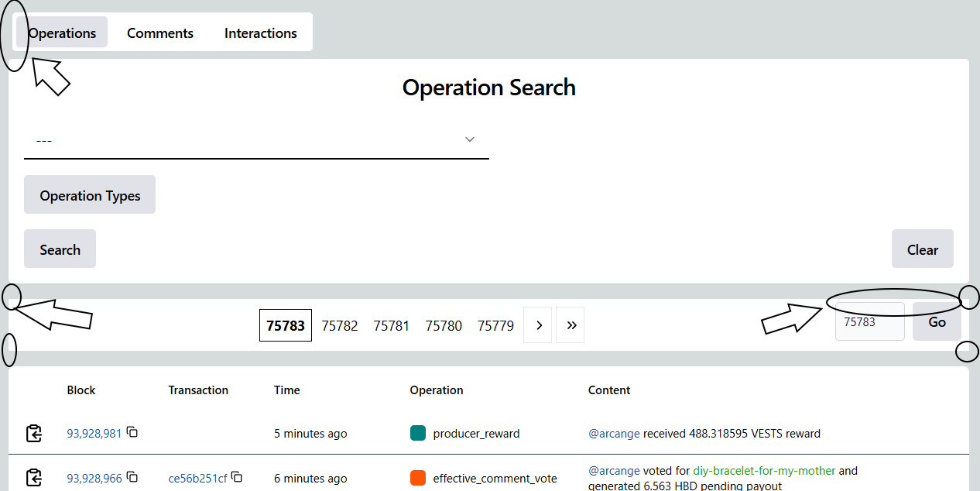Go to next page with single chevron
This screenshot has height=491, width=980.
click(538, 325)
